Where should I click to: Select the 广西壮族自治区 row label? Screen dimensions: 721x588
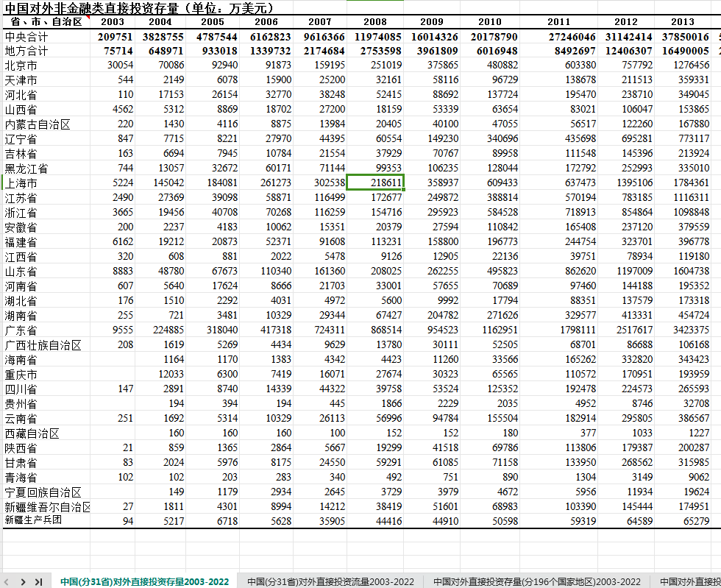tap(46, 345)
